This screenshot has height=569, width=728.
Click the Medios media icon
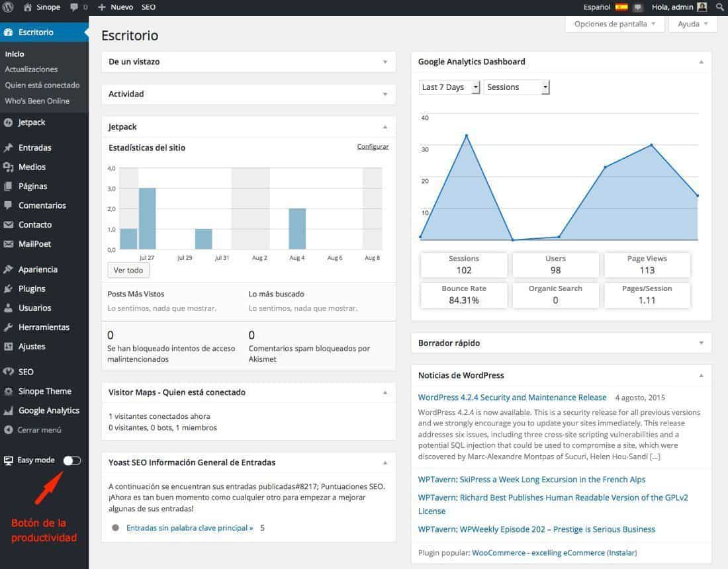tap(8, 167)
